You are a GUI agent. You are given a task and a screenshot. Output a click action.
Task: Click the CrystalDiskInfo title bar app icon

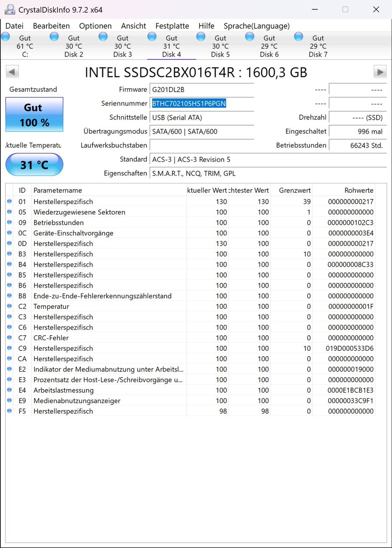(x=9, y=9)
